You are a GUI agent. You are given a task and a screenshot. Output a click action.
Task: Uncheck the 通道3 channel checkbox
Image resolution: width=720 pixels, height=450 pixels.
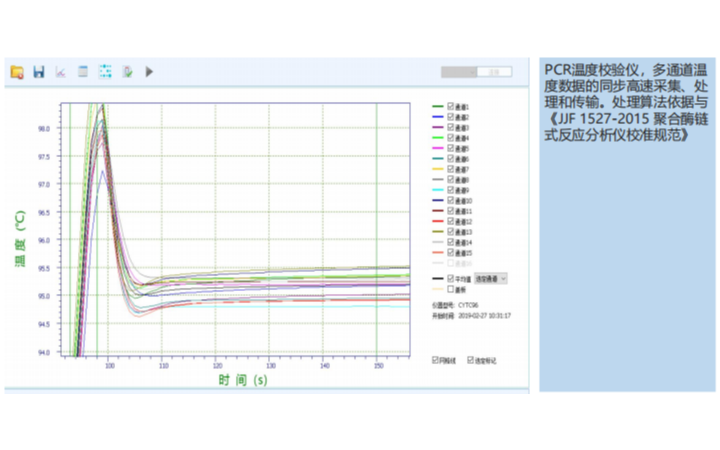pyautogui.click(x=450, y=127)
